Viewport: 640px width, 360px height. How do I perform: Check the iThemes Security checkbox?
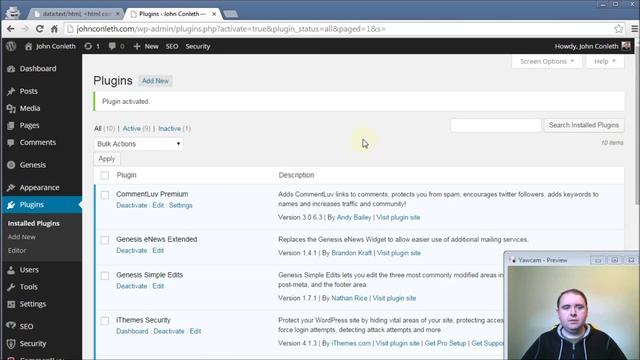(105, 321)
